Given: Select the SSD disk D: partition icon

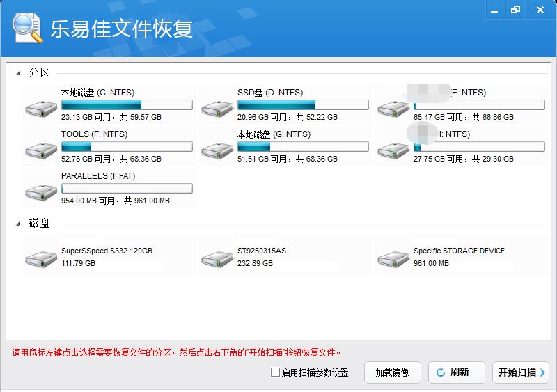Looking at the screenshot, I should 217,108.
